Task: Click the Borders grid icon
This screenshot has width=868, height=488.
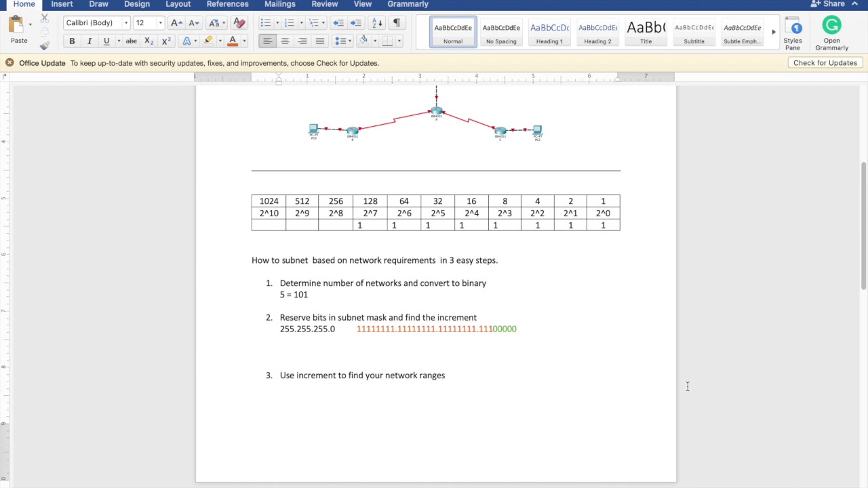Action: pos(387,41)
